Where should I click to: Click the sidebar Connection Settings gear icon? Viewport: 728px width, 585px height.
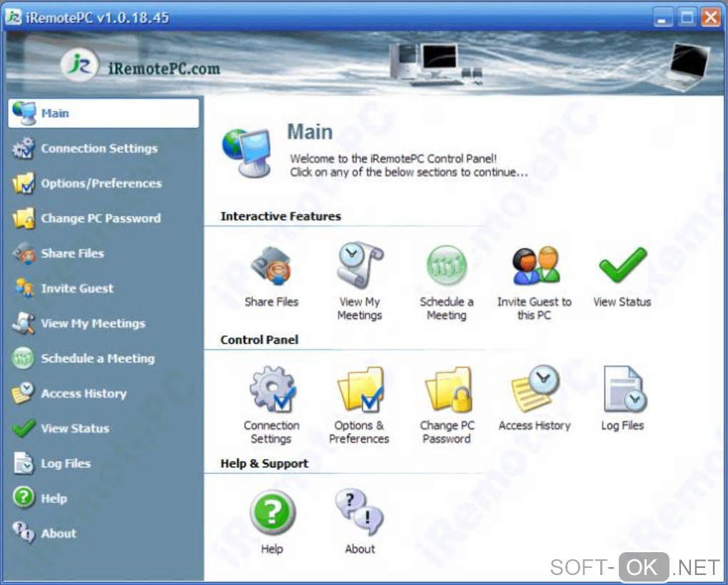pyautogui.click(x=24, y=148)
